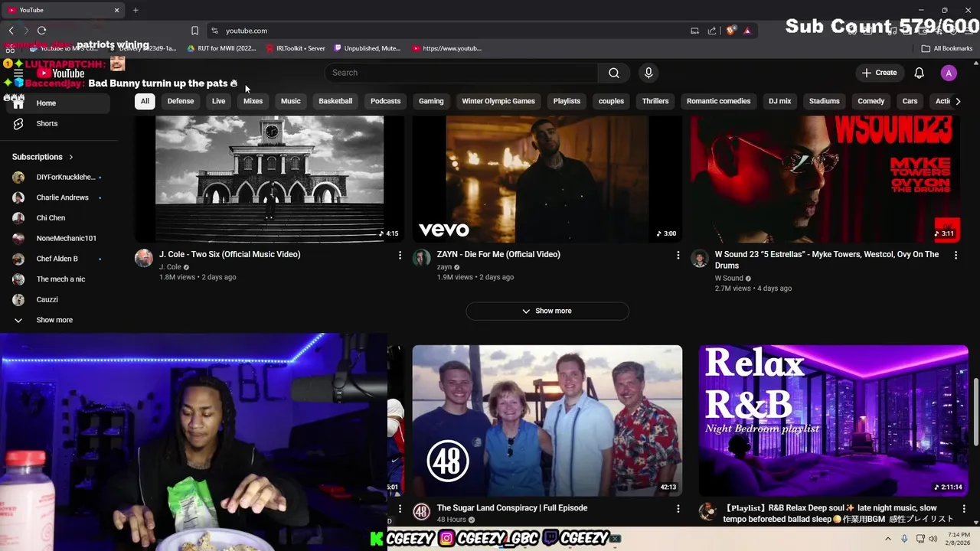
Task: Open IRLToolkit Server bookmark
Action: (x=296, y=48)
